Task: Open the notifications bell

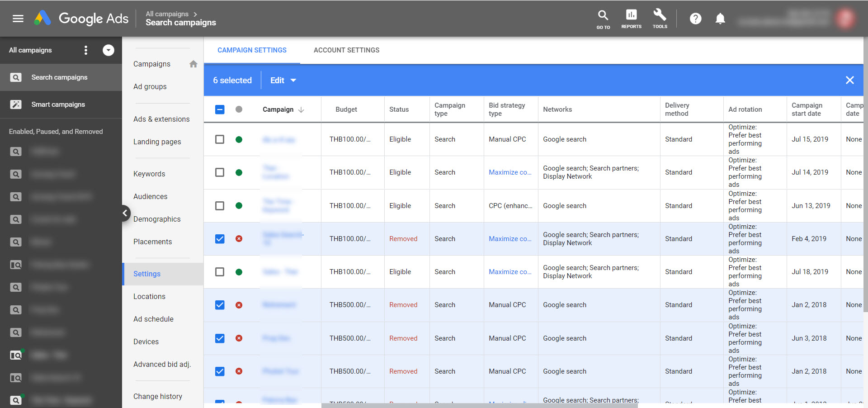Action: (720, 19)
